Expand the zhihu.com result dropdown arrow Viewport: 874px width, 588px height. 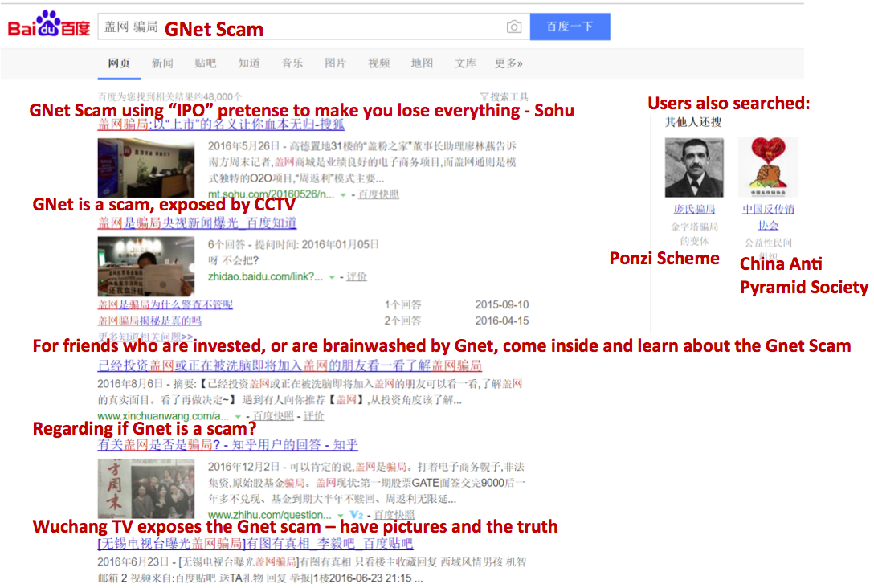(x=340, y=515)
